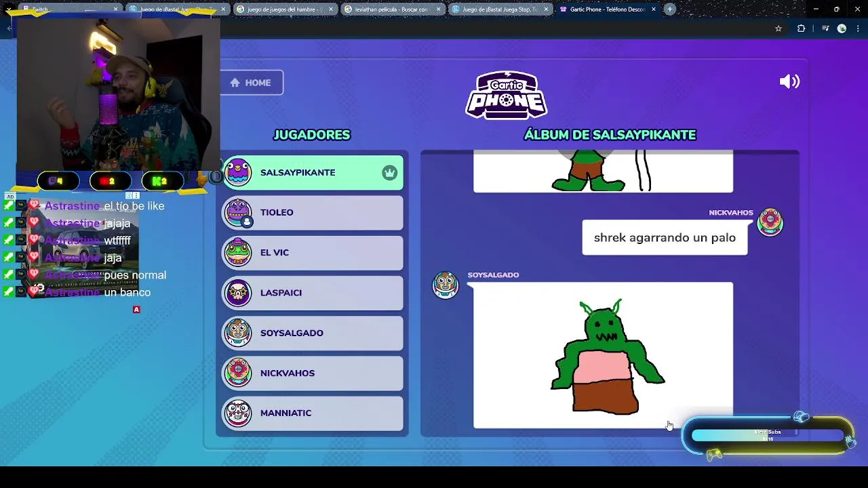868x488 pixels.
Task: Select player SALSAYPIKANTE in the list
Action: pos(313,173)
